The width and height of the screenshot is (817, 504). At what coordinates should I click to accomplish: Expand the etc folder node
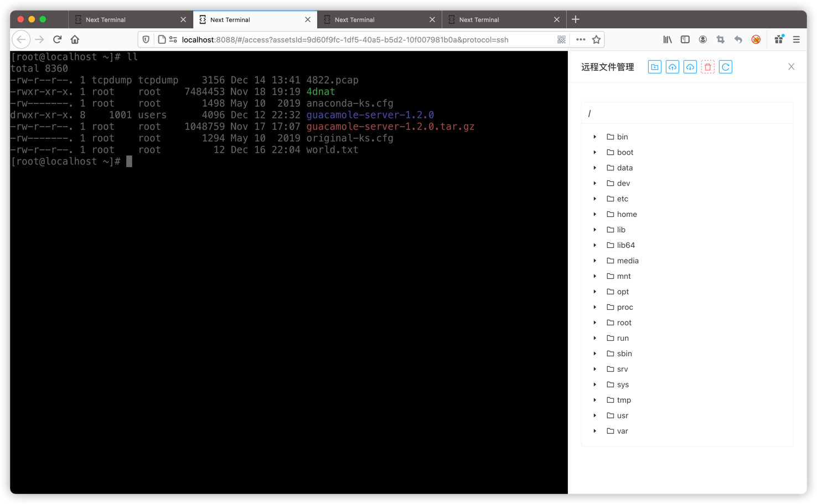[x=594, y=199]
